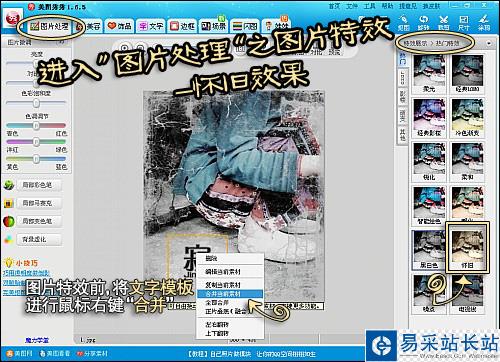Click the 小技巧 lightbulb icon

tap(8, 263)
